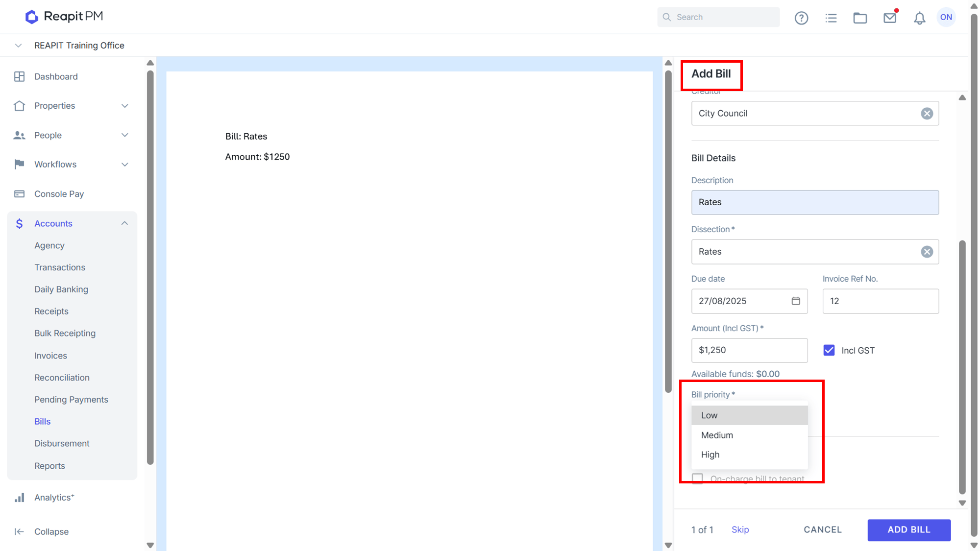The width and height of the screenshot is (980, 551).
Task: Uncheck the Incl GST checkbox
Action: (829, 350)
